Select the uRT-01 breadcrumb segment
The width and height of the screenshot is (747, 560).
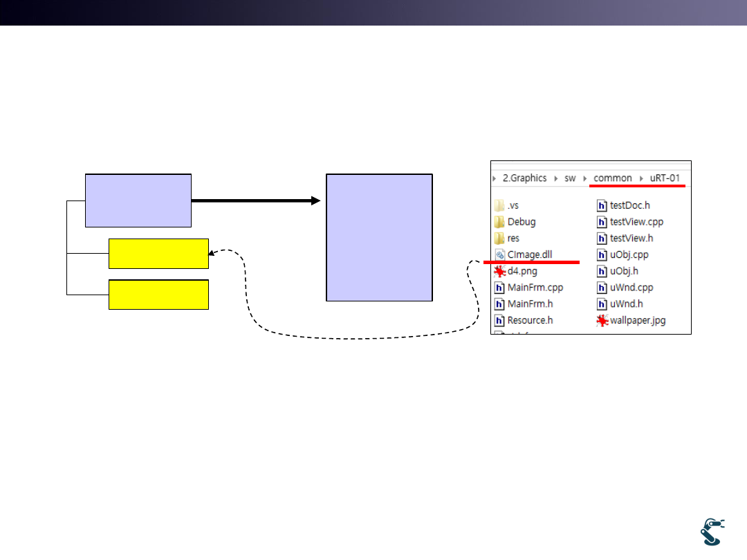point(665,178)
